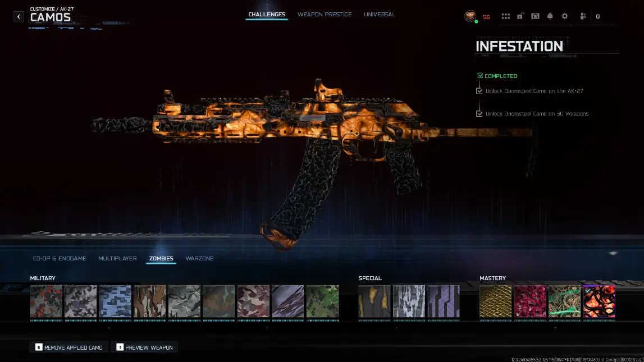Image resolution: width=644 pixels, height=362 pixels.
Task: Open settings gear icon
Action: click(565, 16)
